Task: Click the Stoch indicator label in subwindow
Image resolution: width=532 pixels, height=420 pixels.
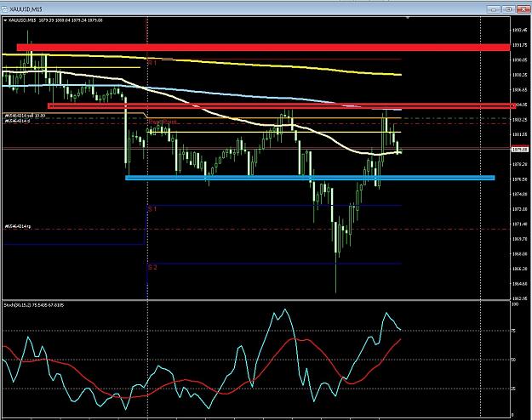Action: [33, 305]
